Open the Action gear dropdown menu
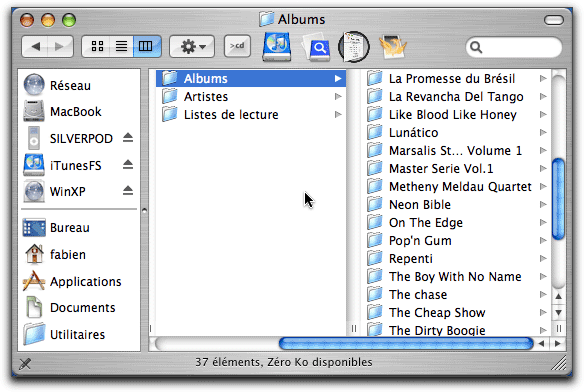Image resolution: width=584 pixels, height=392 pixels. (x=192, y=47)
